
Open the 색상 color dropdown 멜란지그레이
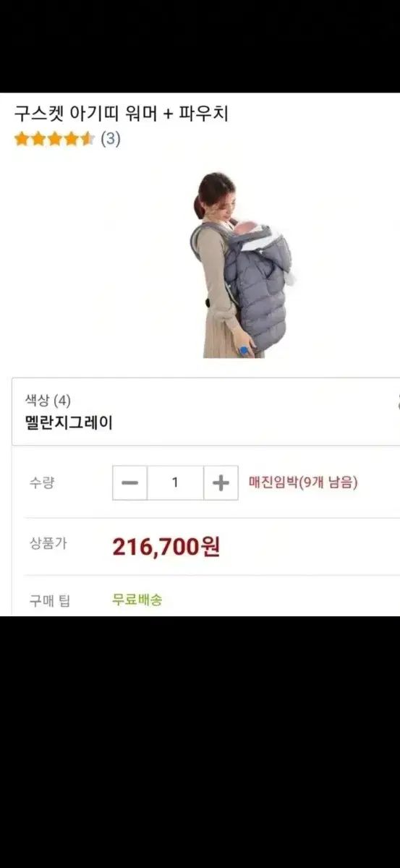tap(205, 412)
